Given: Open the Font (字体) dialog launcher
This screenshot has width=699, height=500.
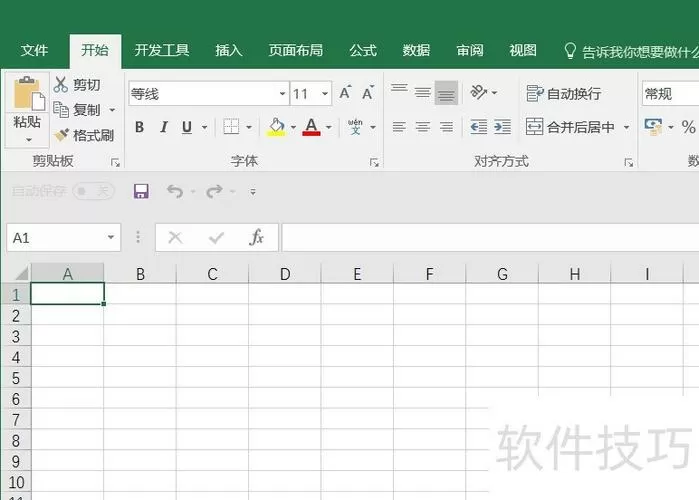Looking at the screenshot, I should 374,163.
